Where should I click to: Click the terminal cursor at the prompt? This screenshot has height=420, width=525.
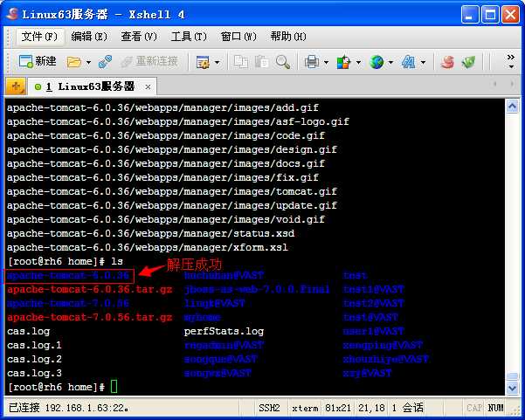pyautogui.click(x=114, y=386)
